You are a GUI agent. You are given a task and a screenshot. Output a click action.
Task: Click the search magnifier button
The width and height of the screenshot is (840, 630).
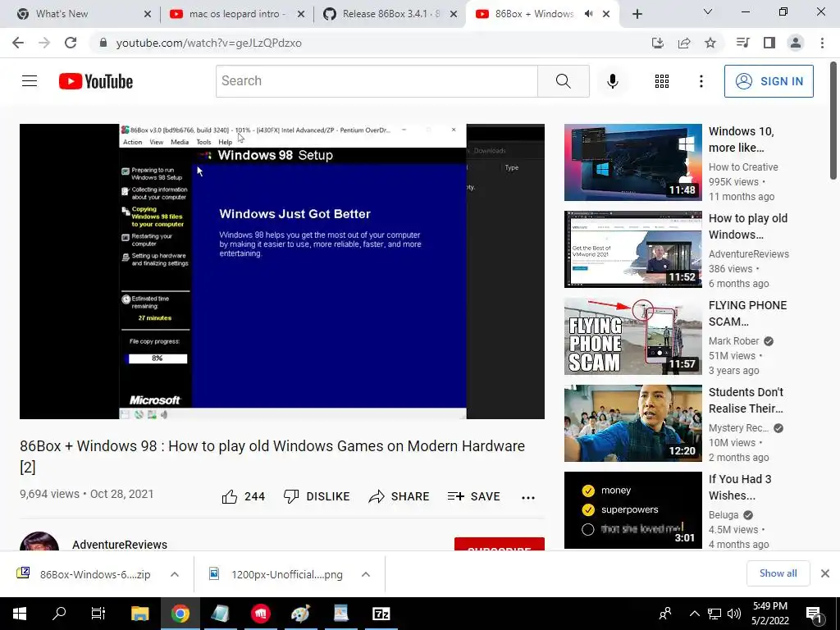tap(563, 81)
